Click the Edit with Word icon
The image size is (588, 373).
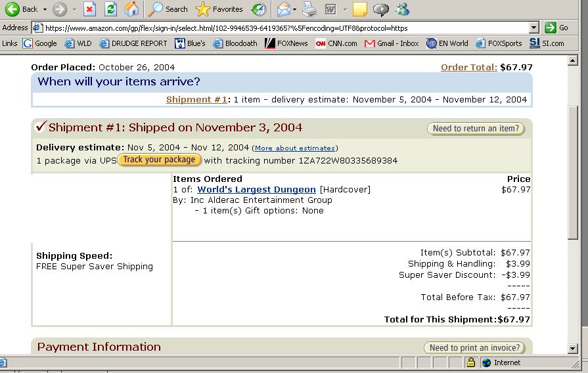tap(330, 9)
